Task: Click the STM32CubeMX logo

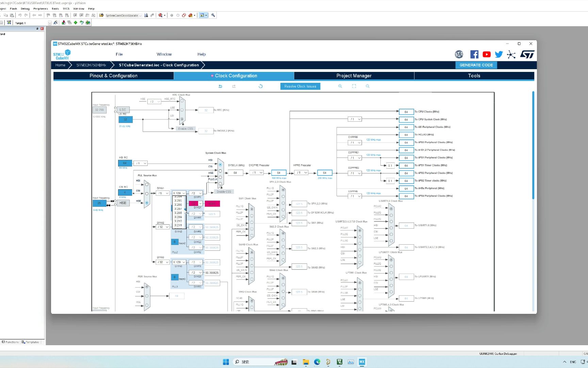Action: tap(62, 55)
